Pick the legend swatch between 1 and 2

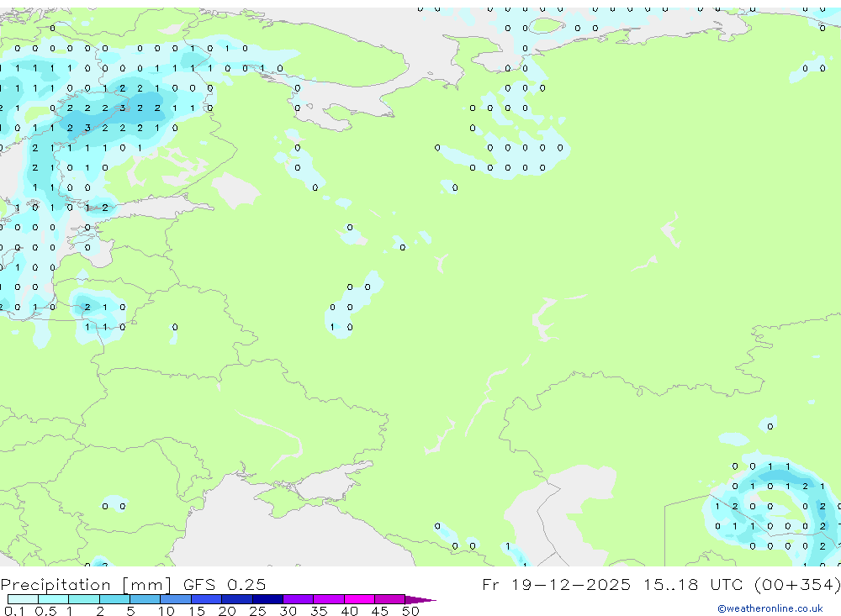[x=84, y=599]
